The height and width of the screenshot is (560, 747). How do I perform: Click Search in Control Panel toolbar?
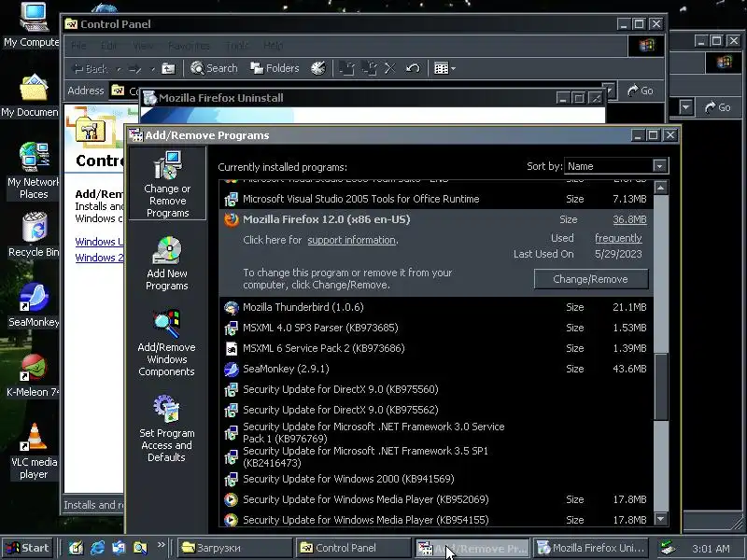click(214, 68)
